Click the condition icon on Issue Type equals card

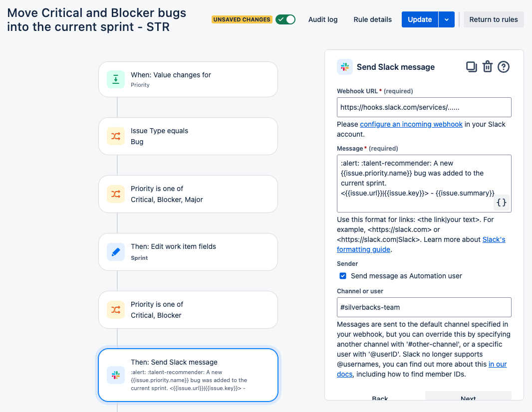pyautogui.click(x=116, y=136)
